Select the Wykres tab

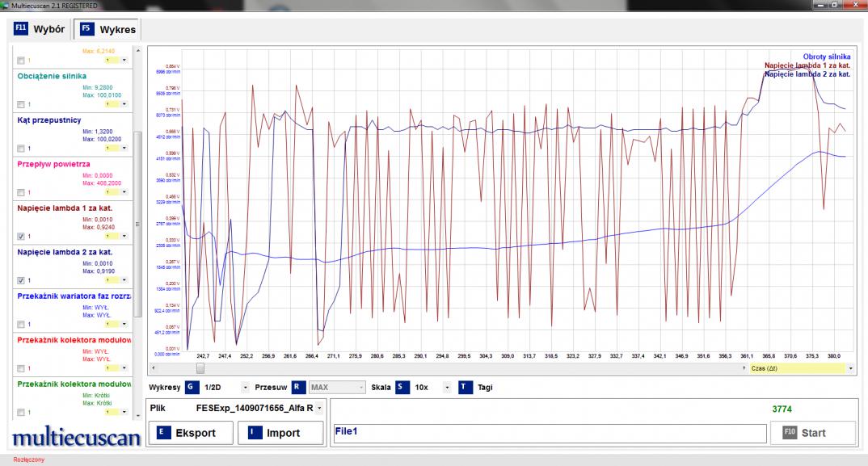[x=107, y=30]
